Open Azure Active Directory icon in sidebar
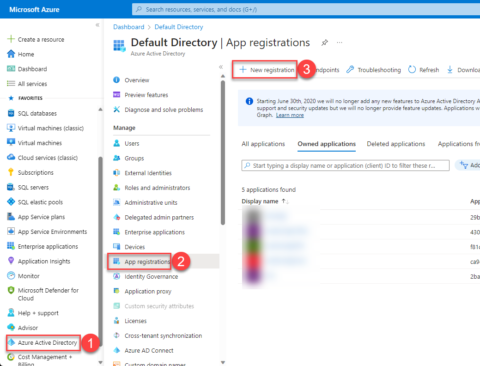 click(x=11, y=342)
